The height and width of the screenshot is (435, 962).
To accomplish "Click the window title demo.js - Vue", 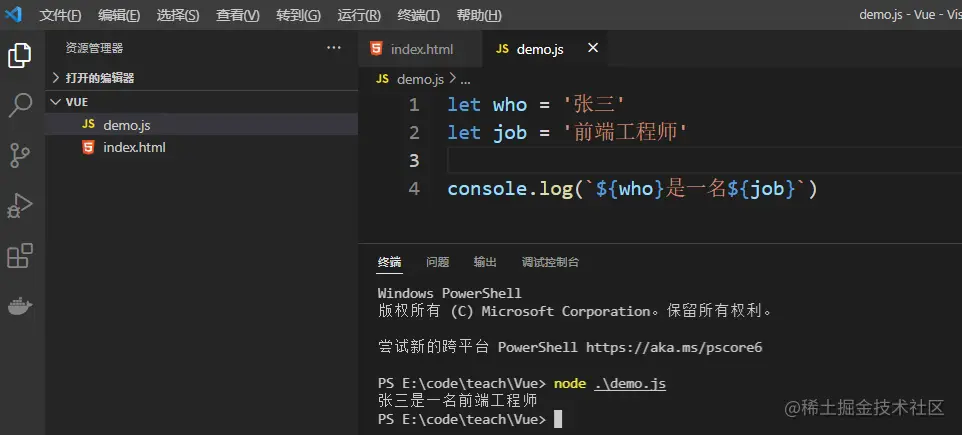I will pos(897,15).
